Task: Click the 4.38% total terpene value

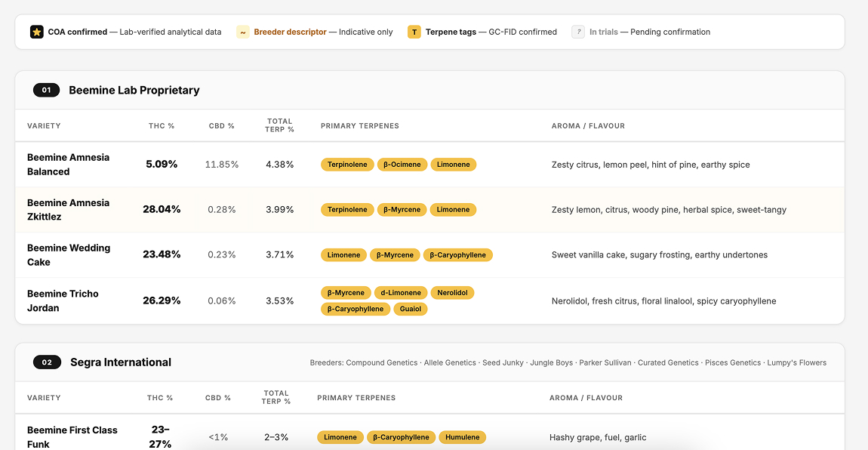Action: pyautogui.click(x=279, y=165)
